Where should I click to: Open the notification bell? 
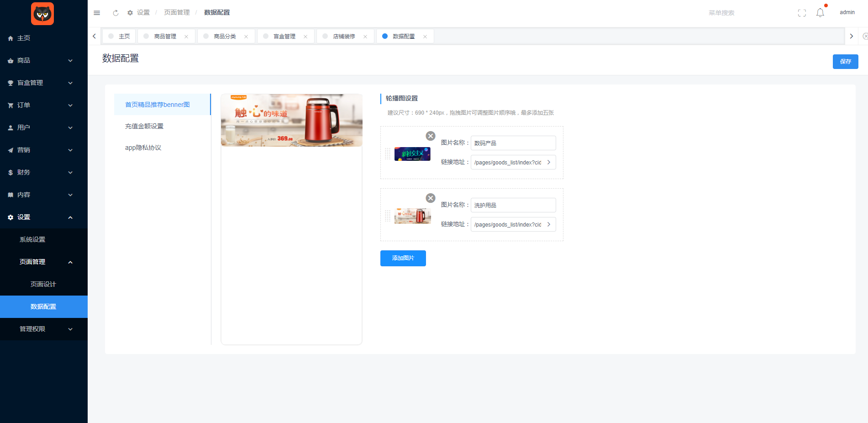point(820,13)
